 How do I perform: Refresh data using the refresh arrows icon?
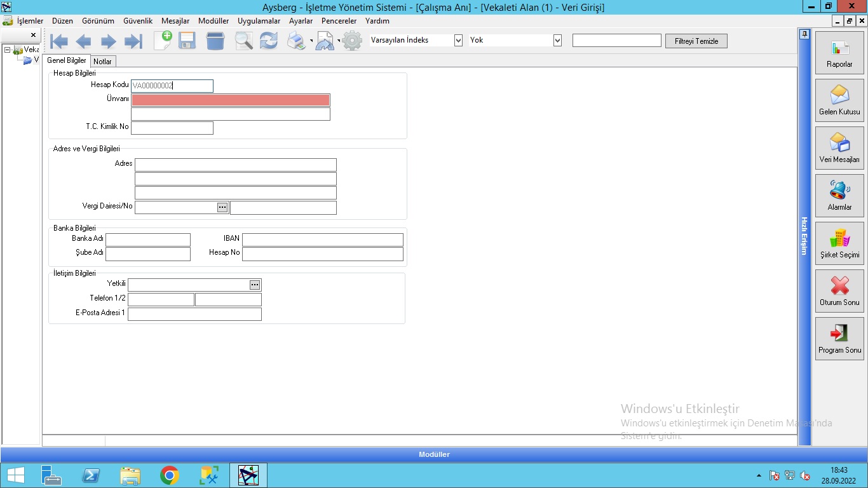269,41
